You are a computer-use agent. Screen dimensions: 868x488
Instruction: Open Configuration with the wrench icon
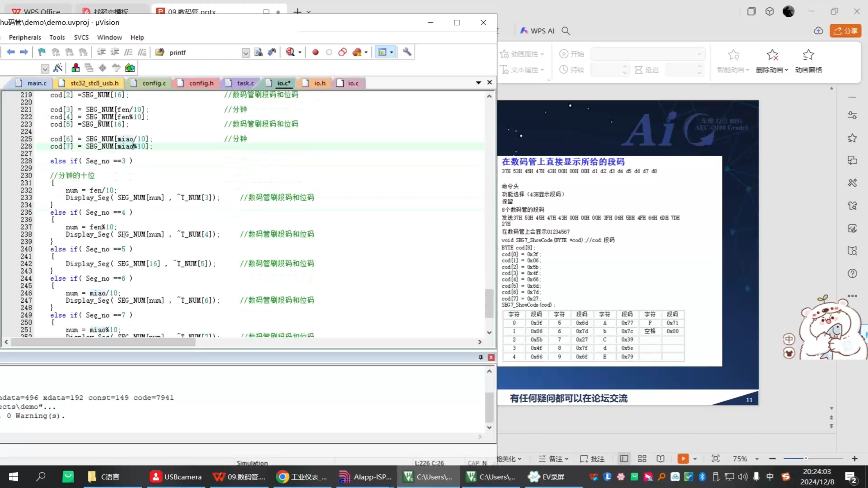(407, 52)
